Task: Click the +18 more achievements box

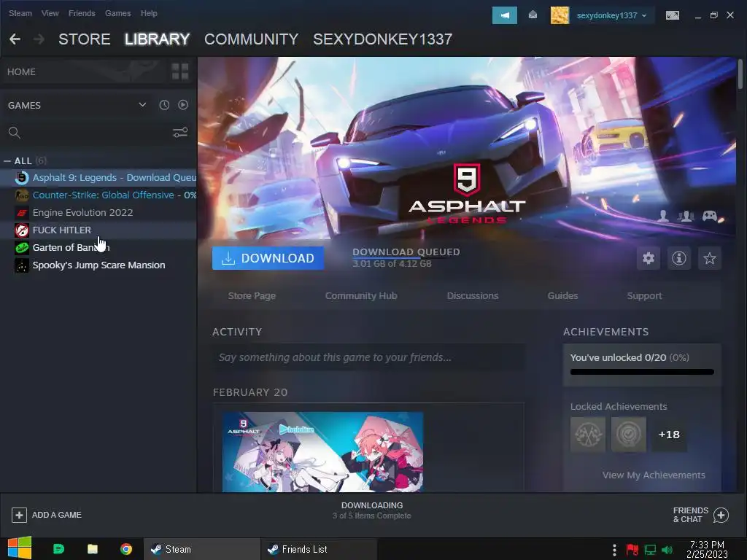Action: [670, 435]
